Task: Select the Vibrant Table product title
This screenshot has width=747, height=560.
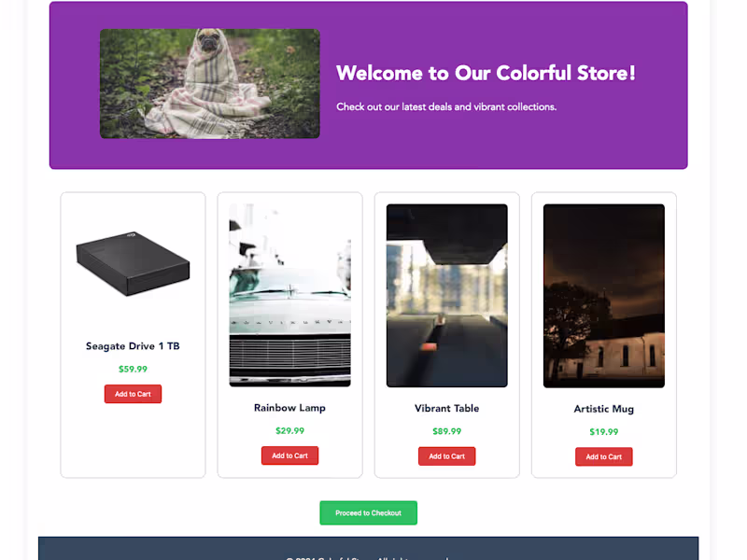Action: [x=447, y=409]
